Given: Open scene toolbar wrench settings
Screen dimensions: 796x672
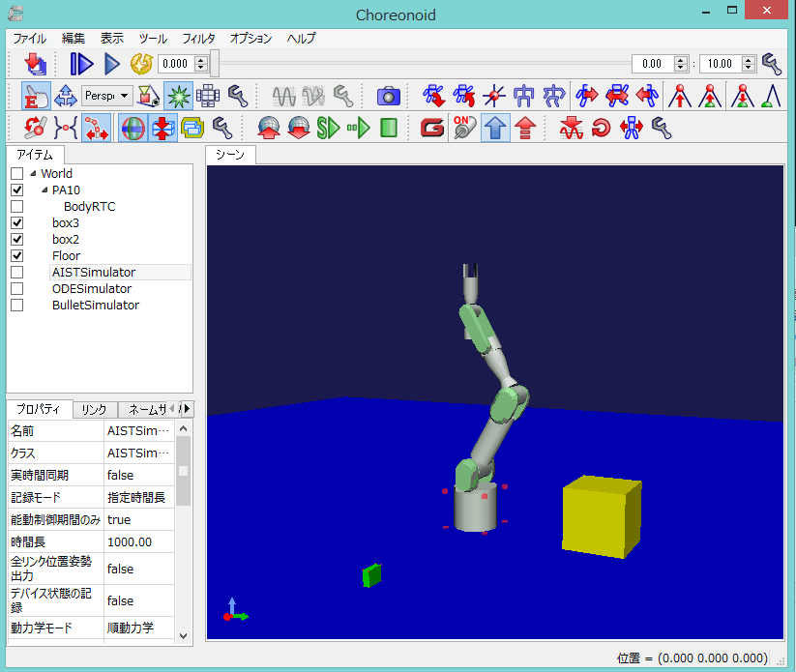Looking at the screenshot, I should click(238, 96).
